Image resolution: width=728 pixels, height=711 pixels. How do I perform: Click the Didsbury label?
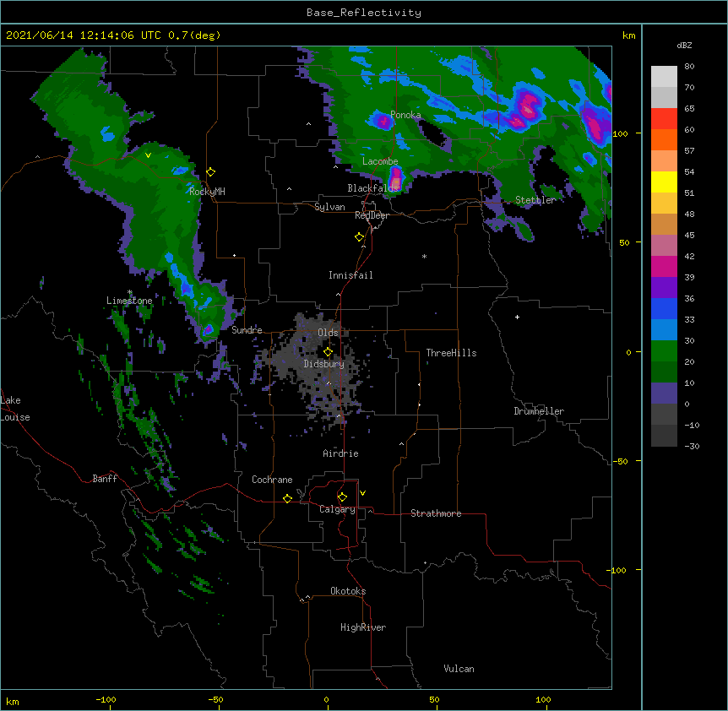click(324, 364)
